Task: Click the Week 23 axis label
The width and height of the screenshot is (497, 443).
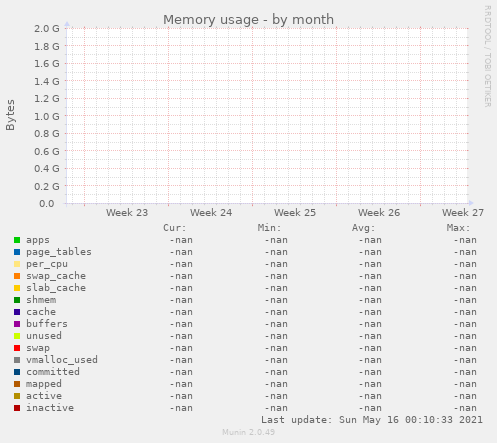Action: click(x=127, y=213)
